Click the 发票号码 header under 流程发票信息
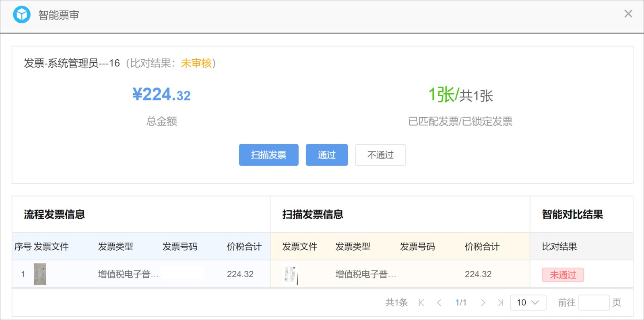The height and width of the screenshot is (320, 644). [180, 247]
